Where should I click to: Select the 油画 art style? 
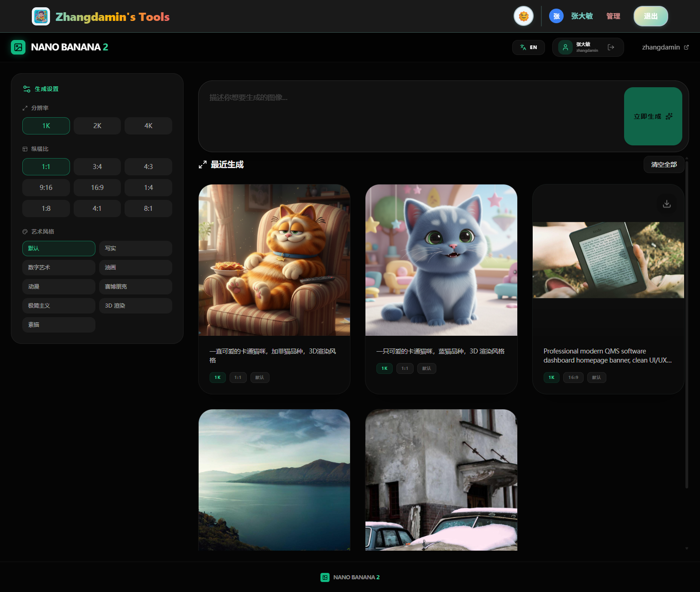click(x=135, y=268)
